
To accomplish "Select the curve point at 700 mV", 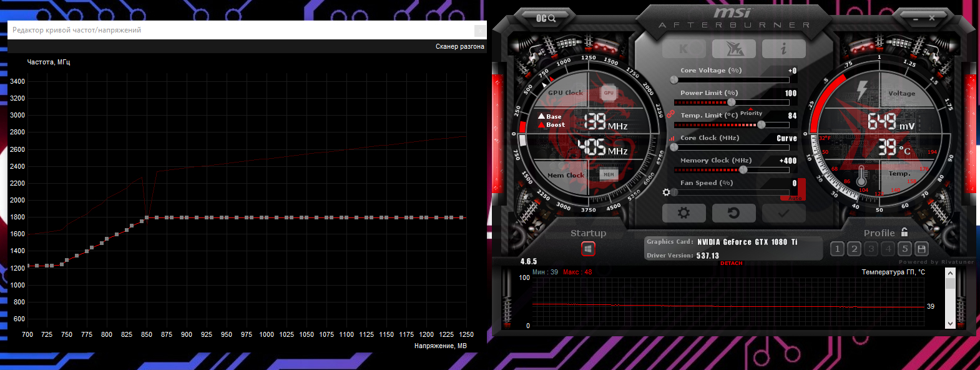I will point(28,266).
